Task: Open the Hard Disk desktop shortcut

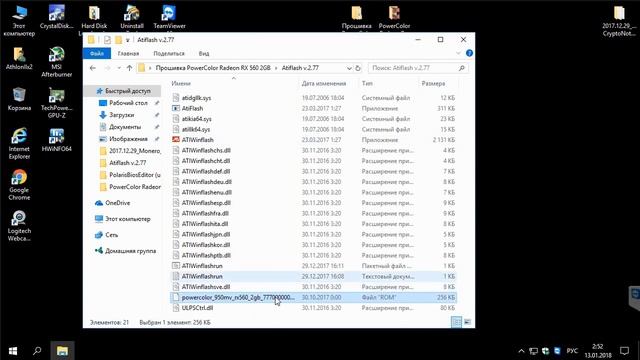Action: [94, 17]
